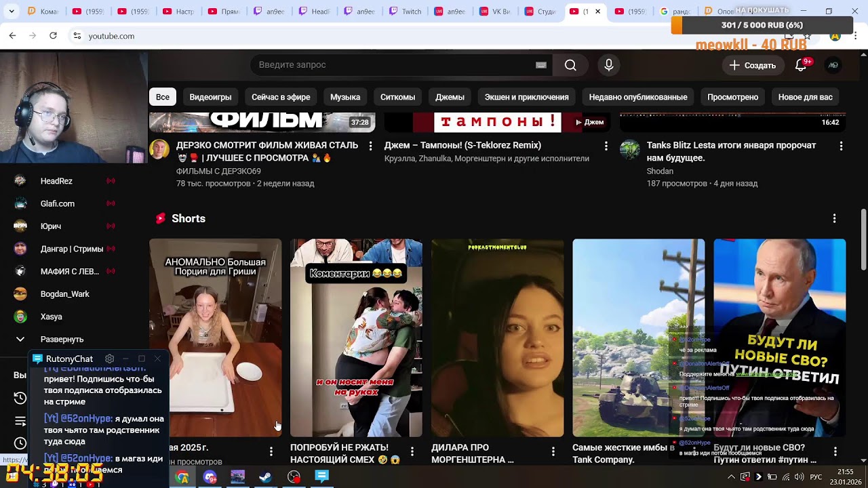Reload the YouTube page
Viewport: 868px width, 488px height.
53,36
